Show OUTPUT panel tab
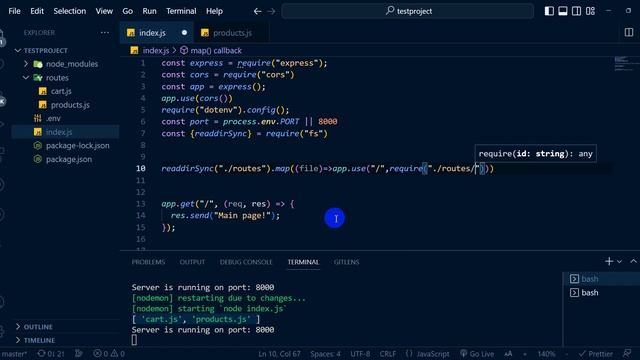 pyautogui.click(x=192, y=262)
